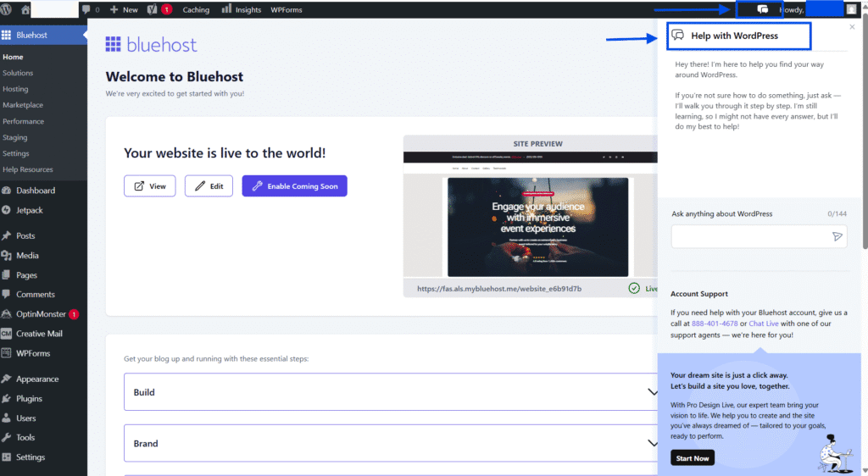Screen dimensions: 868x476
Task: Open Marketplace submenu item
Action: point(23,105)
